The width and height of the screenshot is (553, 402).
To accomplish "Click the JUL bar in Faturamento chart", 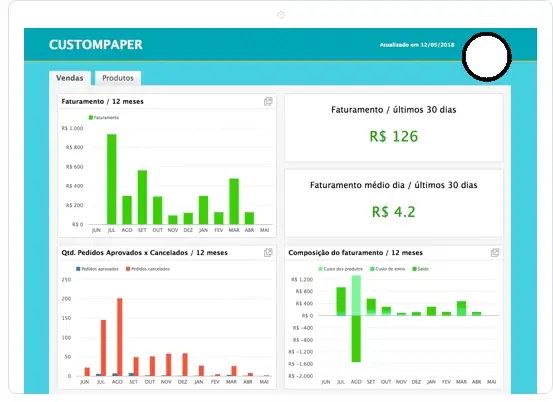I will pyautogui.click(x=111, y=179).
